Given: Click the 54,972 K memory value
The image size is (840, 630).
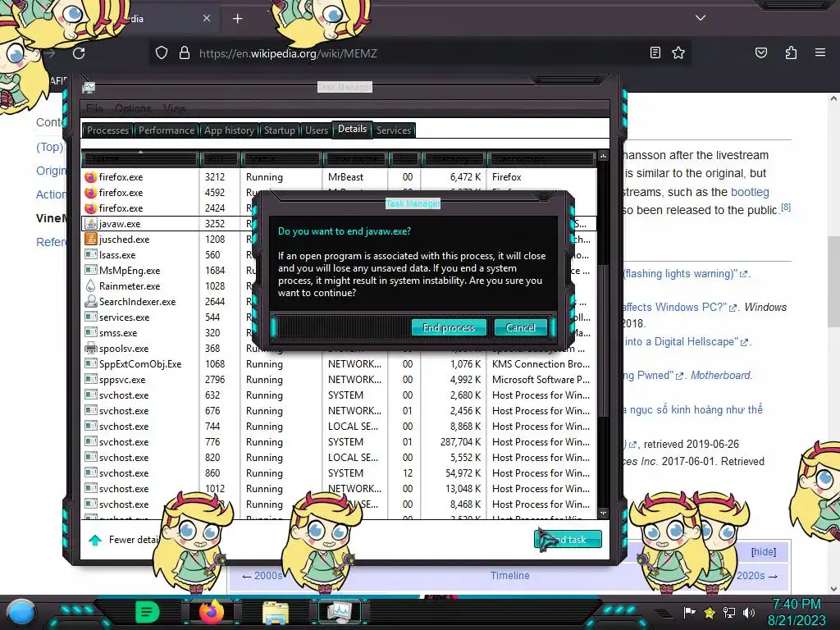Looking at the screenshot, I should pyautogui.click(x=463, y=473).
